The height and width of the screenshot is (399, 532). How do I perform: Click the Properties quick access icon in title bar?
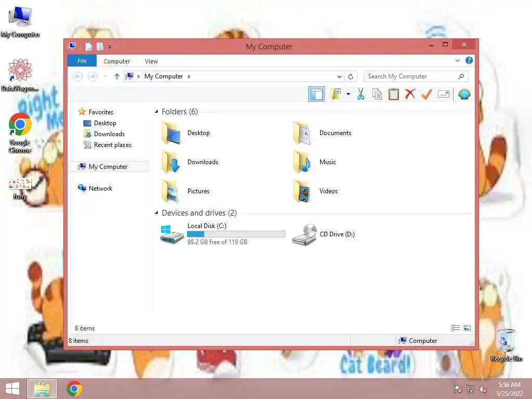click(88, 46)
